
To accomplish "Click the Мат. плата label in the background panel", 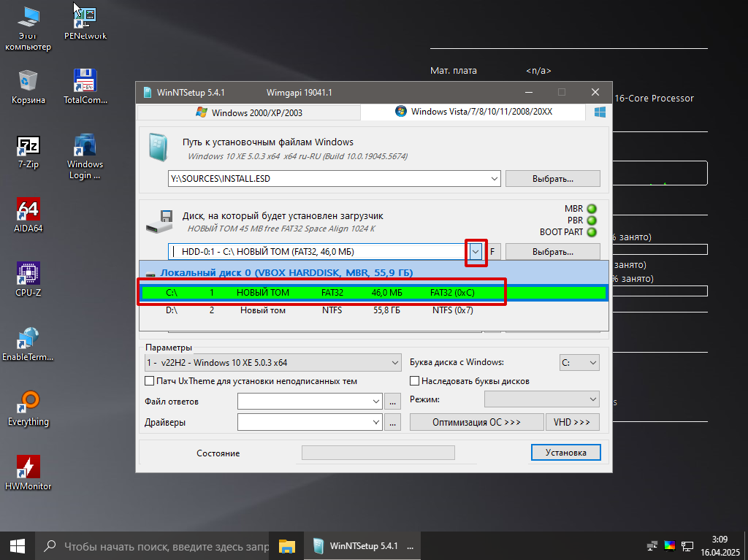I will [x=453, y=71].
